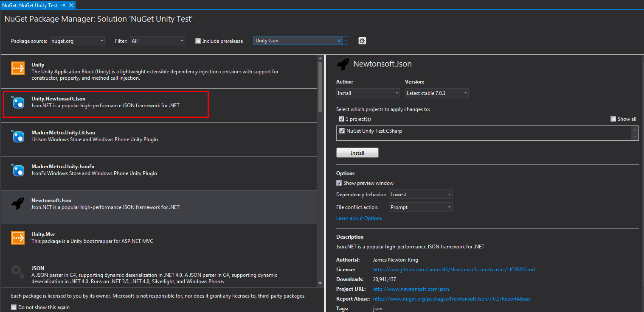Viewport: 644px width, 312px height.
Task: Open the Action dropdown
Action: [x=368, y=93]
